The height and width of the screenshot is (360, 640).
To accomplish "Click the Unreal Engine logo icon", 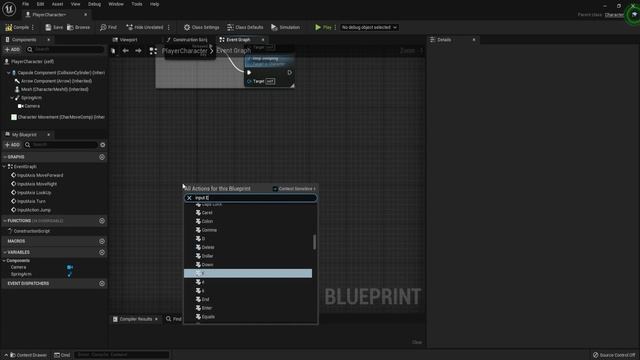I will tap(9, 9).
